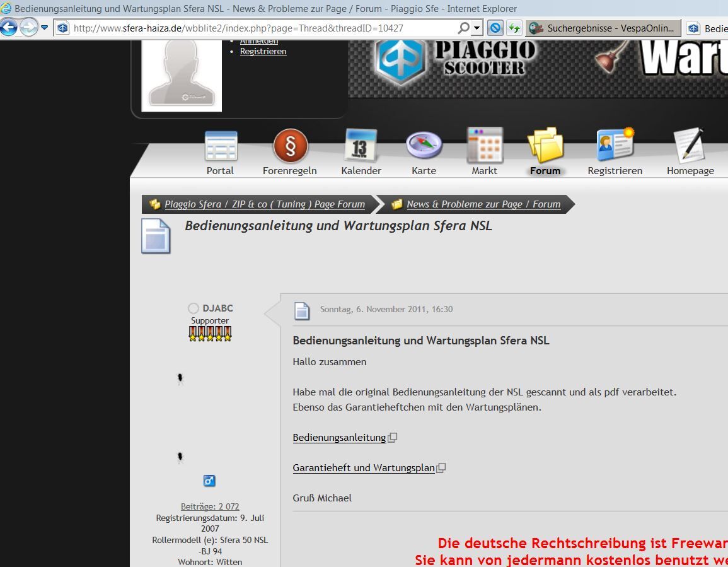Viewport: 728px width, 567px height.
Task: Open the Portal navigation icon
Action: 221,146
